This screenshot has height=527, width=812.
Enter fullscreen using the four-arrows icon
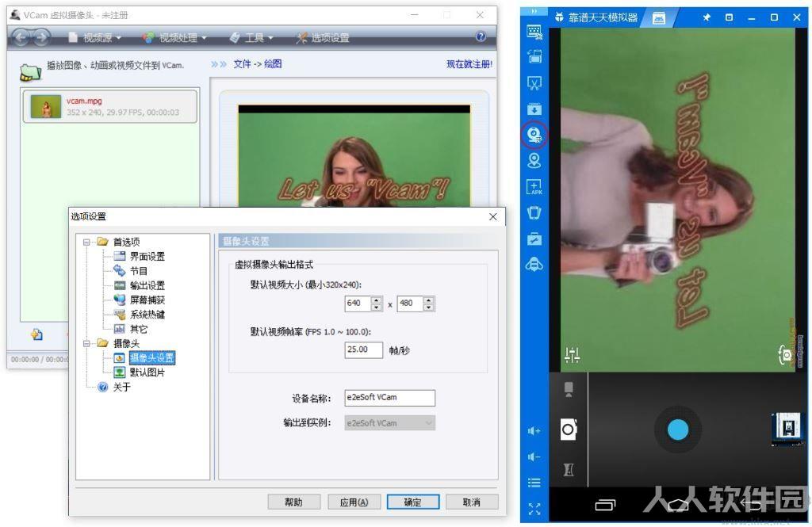tap(534, 509)
